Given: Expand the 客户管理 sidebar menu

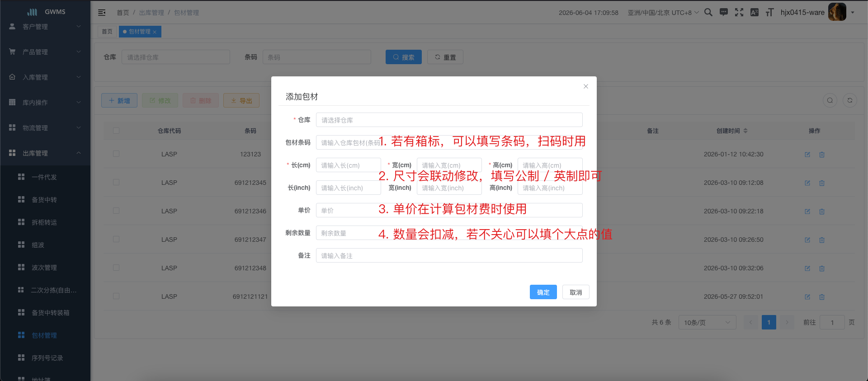Looking at the screenshot, I should click(45, 27).
